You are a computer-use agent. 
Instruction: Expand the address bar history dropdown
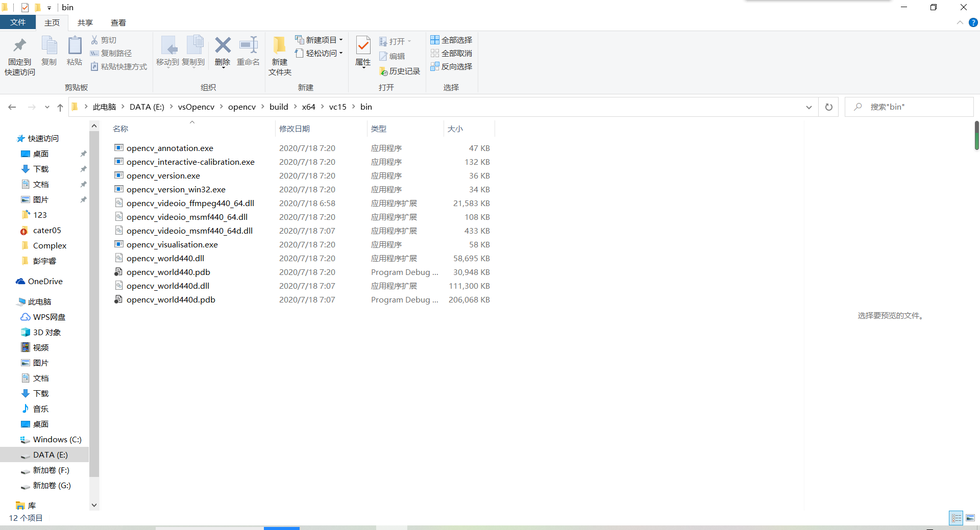(x=809, y=107)
